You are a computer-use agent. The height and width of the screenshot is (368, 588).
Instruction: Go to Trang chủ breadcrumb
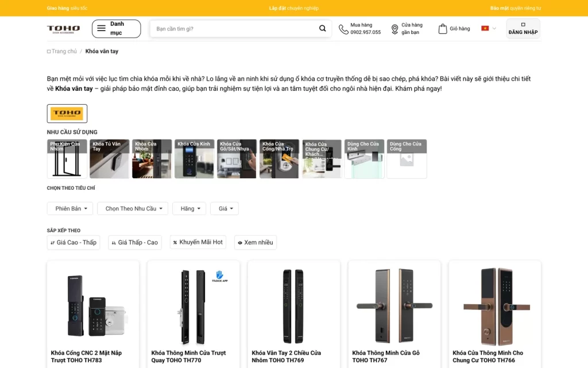(64, 51)
